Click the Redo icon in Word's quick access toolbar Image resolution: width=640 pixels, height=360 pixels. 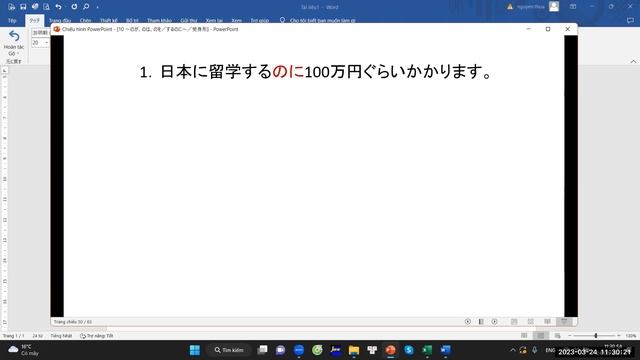[74, 7]
